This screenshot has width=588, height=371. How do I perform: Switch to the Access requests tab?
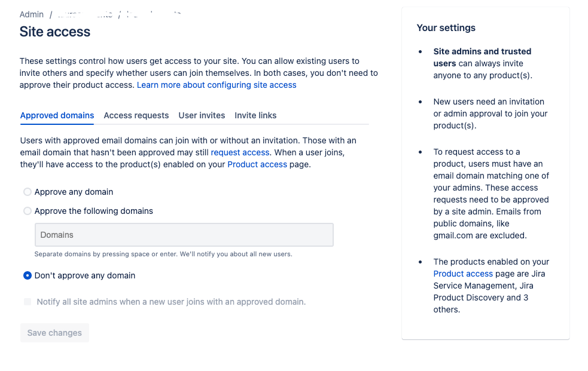tap(136, 115)
